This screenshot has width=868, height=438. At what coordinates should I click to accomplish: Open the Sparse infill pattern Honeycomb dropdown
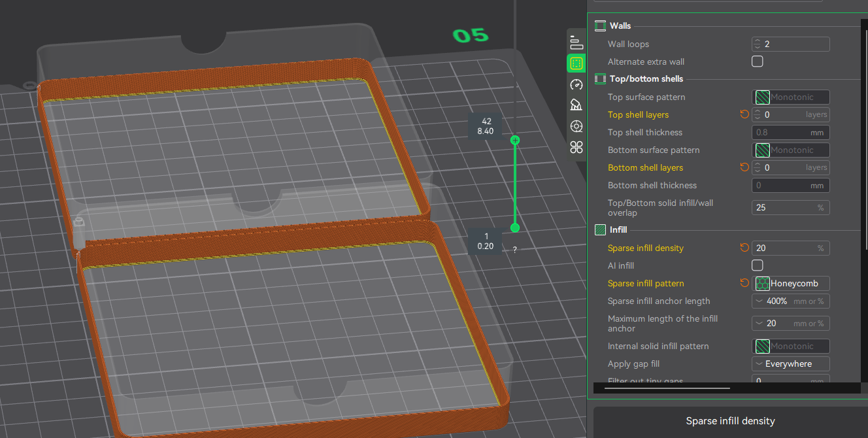pyautogui.click(x=791, y=283)
